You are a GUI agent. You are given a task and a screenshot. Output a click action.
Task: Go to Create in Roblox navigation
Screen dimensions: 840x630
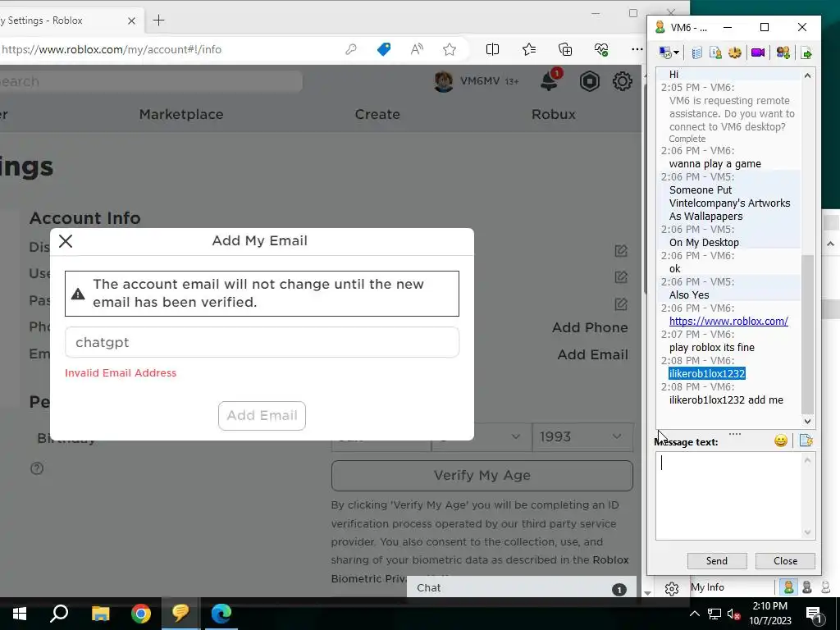[x=377, y=114]
